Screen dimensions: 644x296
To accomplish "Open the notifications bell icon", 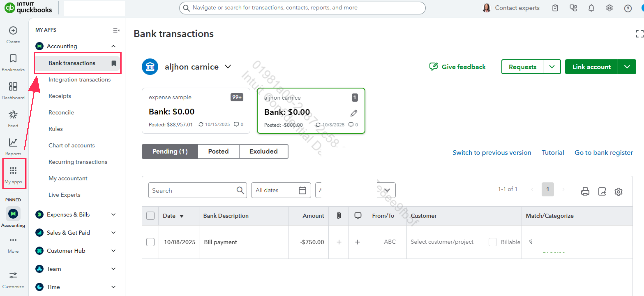I will [591, 8].
